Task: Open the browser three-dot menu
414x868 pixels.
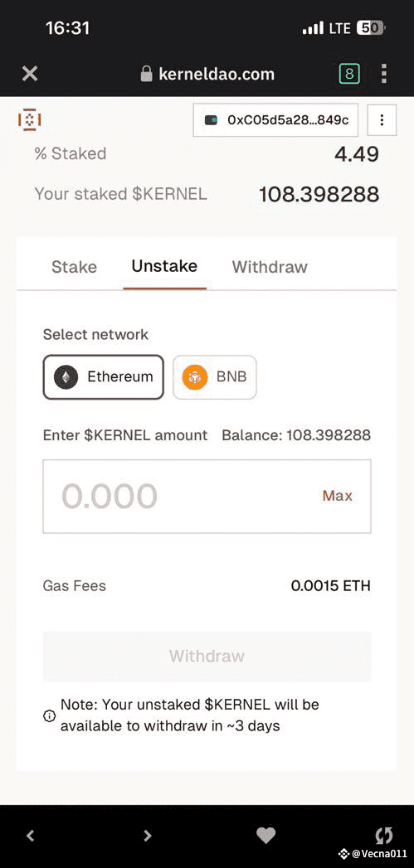Action: coord(384,74)
